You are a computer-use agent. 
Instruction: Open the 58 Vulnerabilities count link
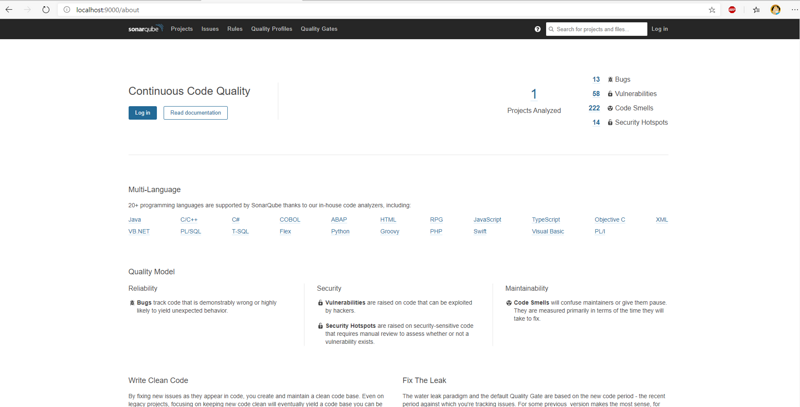coord(596,94)
